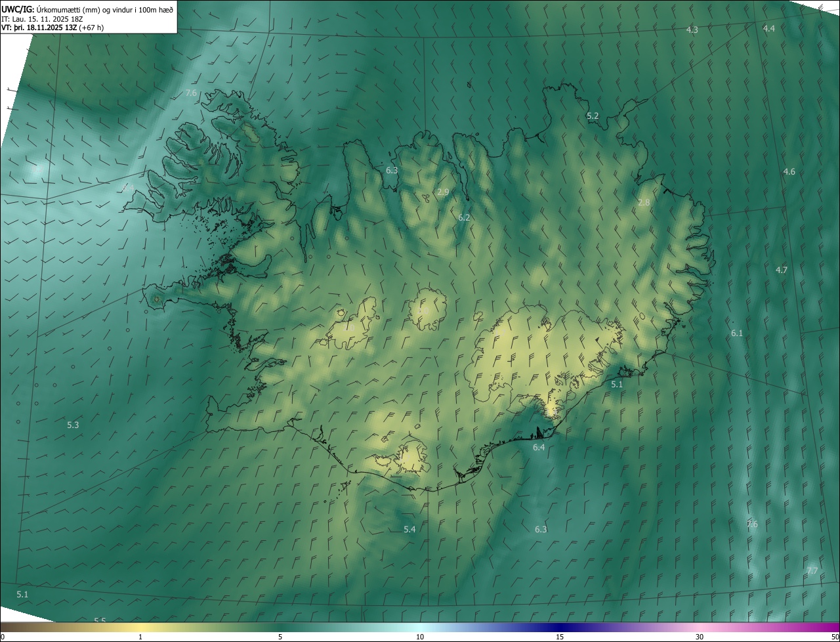Click the 6.2 value label on the map
The image size is (840, 642).
(464, 217)
